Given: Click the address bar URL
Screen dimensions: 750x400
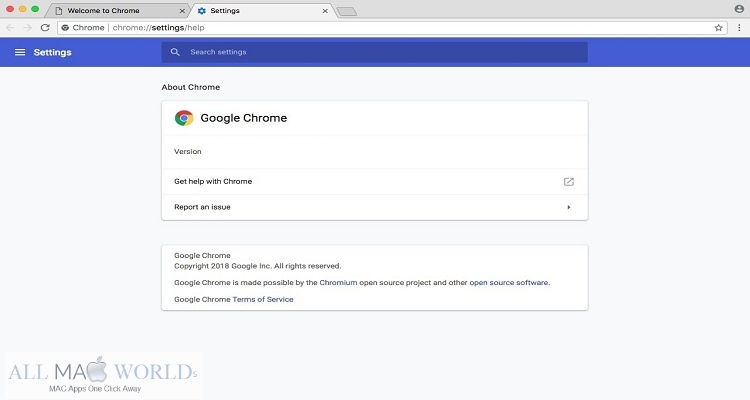Looking at the screenshot, I should [158, 28].
